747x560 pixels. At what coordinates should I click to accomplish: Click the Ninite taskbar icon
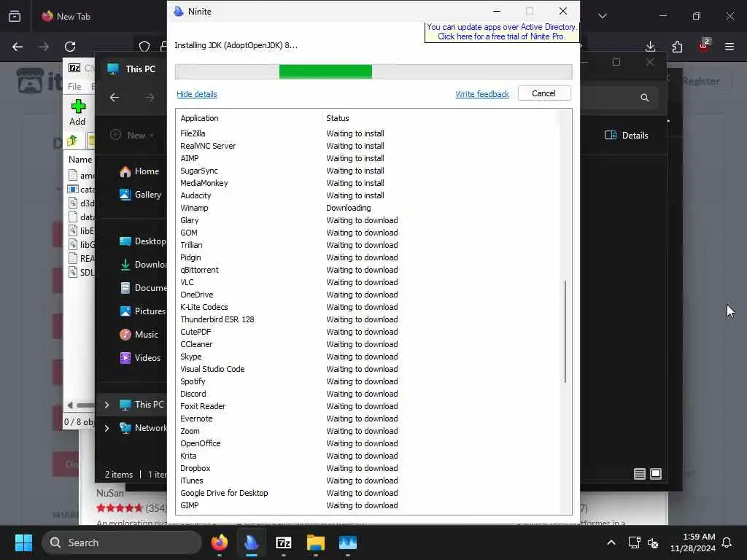pyautogui.click(x=252, y=542)
